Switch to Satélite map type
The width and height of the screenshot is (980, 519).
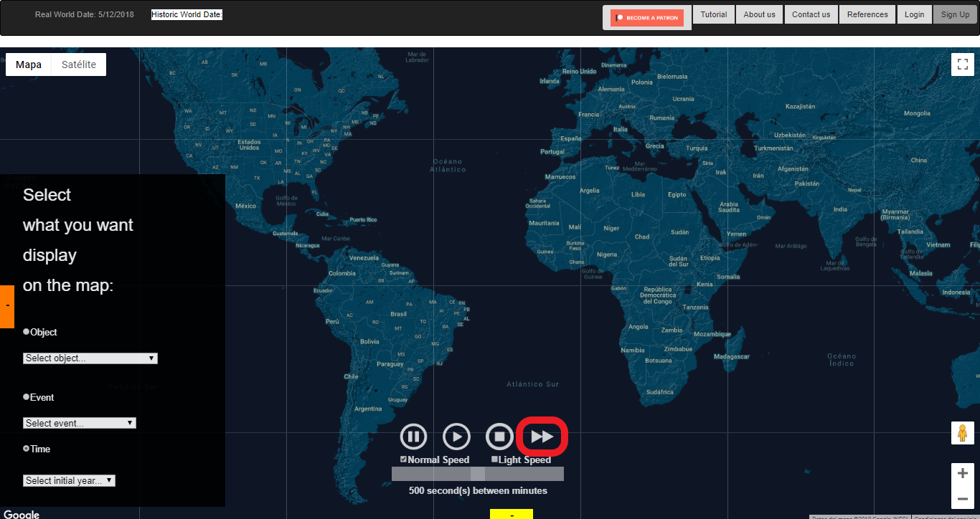[79, 65]
